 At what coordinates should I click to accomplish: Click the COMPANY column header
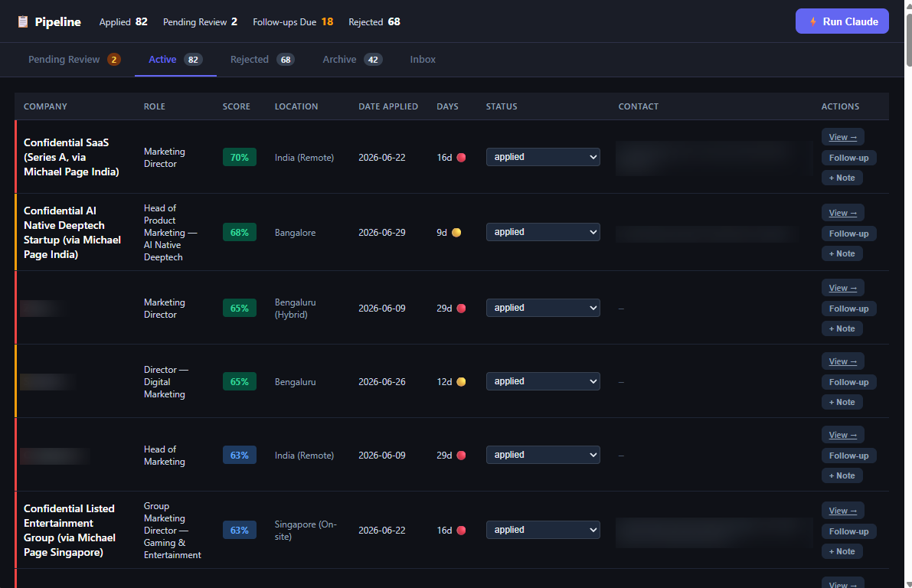tap(45, 106)
